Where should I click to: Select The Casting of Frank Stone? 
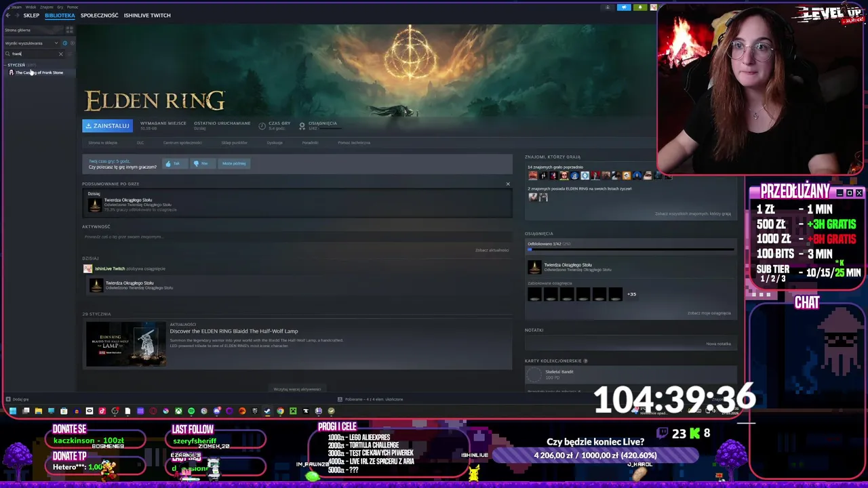click(x=39, y=73)
